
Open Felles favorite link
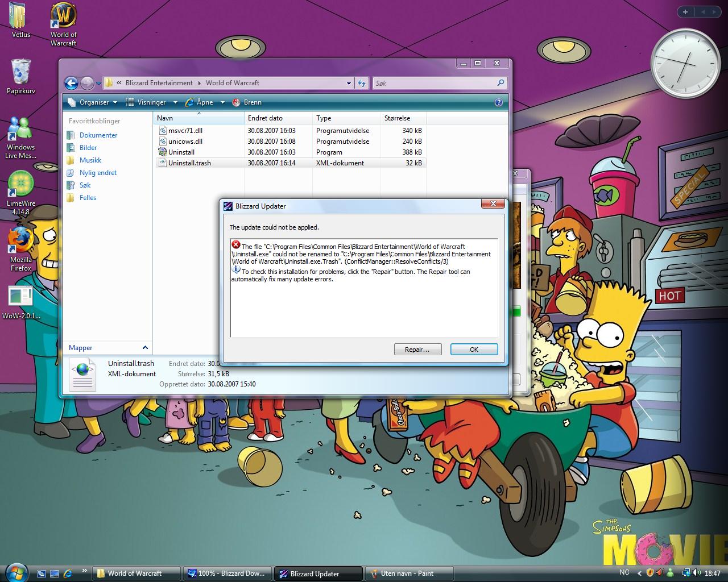point(88,198)
